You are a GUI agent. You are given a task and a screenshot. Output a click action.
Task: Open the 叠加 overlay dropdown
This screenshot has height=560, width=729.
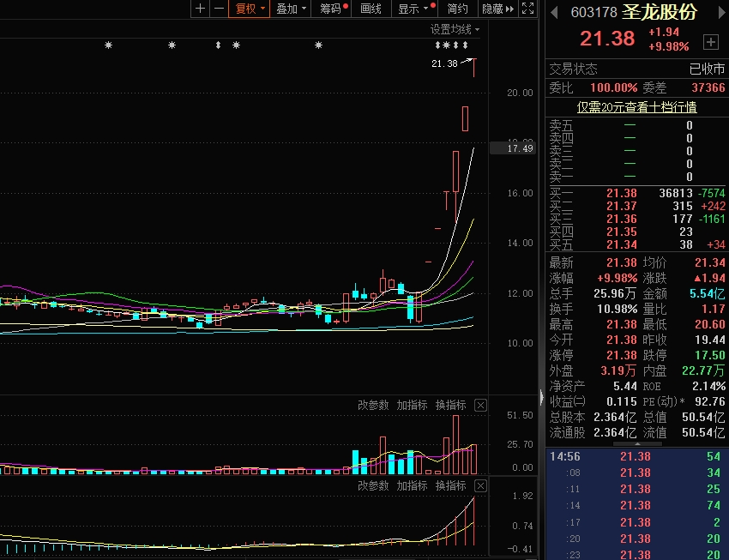point(291,9)
